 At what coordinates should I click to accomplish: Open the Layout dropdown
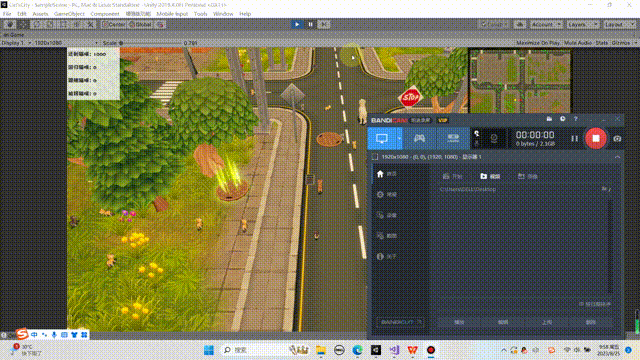[x=619, y=24]
